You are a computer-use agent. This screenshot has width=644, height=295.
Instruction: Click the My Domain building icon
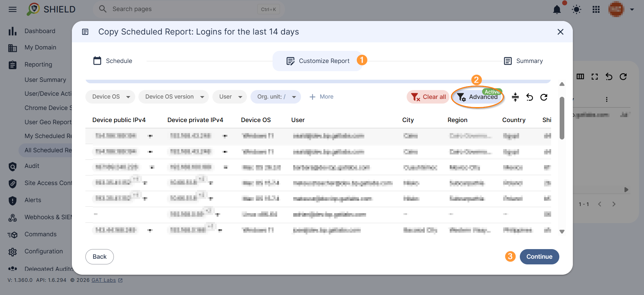point(12,48)
